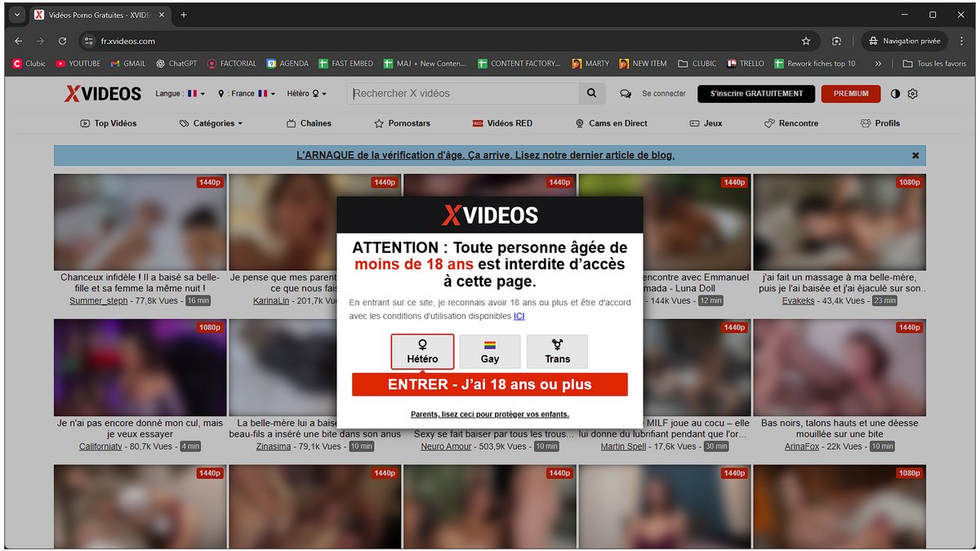The height and width of the screenshot is (551, 980).
Task: Click the ICI terms link in the dialog
Action: pos(519,316)
